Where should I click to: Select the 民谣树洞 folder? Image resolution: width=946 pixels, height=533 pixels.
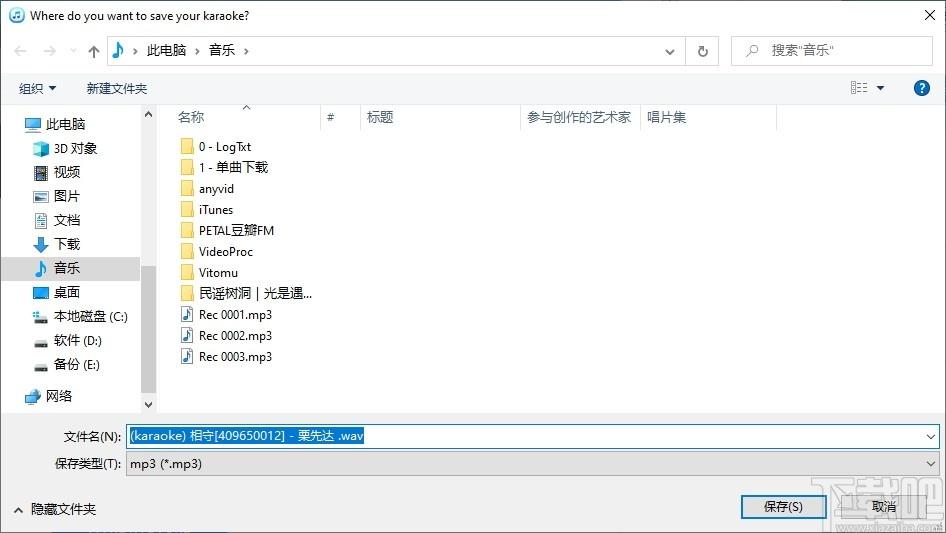click(246, 293)
